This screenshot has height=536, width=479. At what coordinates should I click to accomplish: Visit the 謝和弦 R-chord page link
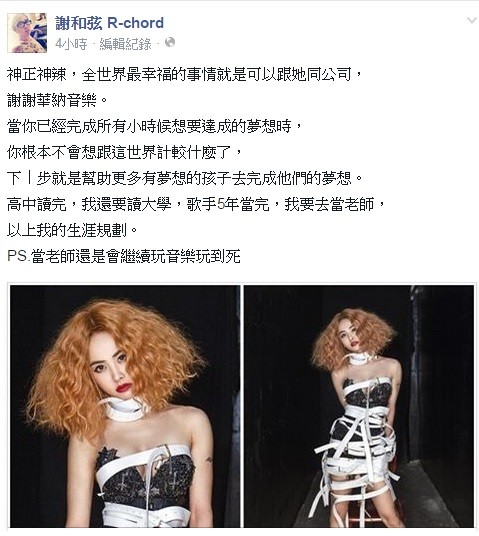point(109,23)
